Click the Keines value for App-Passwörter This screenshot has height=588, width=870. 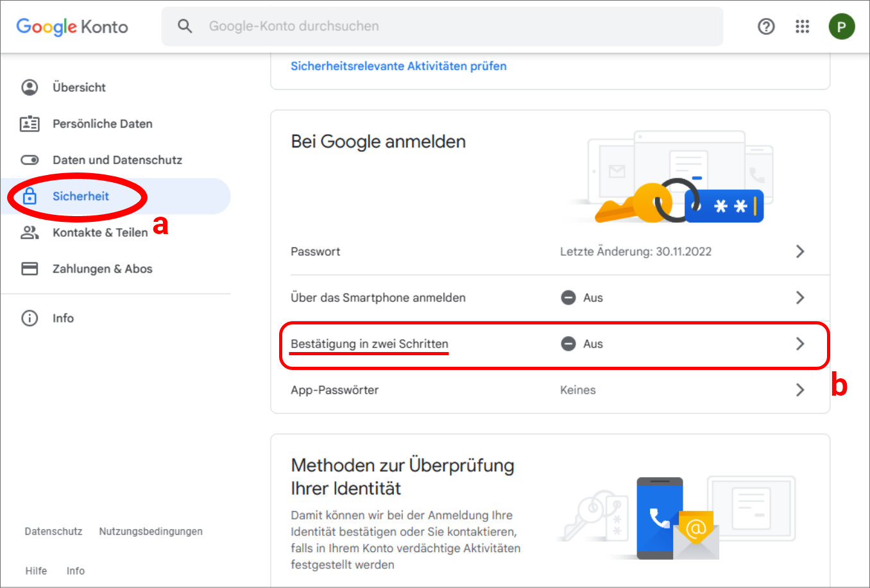[x=577, y=390]
